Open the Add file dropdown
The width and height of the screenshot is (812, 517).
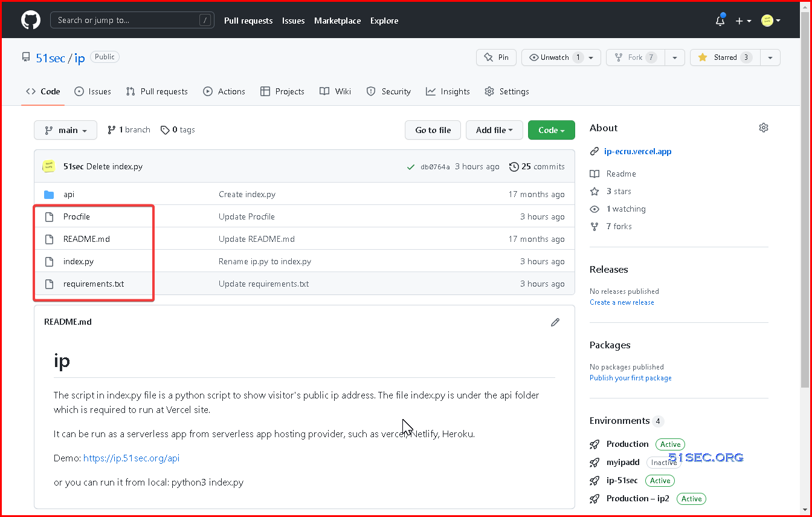[494, 130]
